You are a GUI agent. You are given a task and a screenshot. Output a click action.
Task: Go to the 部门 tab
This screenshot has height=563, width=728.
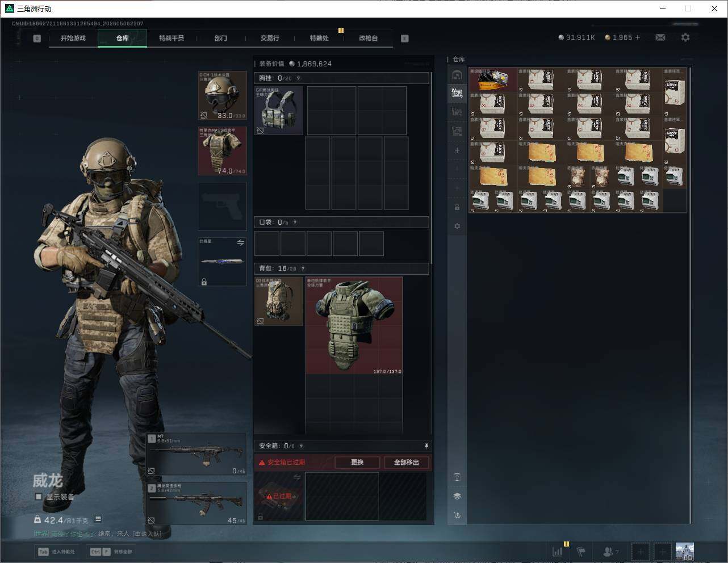click(221, 38)
